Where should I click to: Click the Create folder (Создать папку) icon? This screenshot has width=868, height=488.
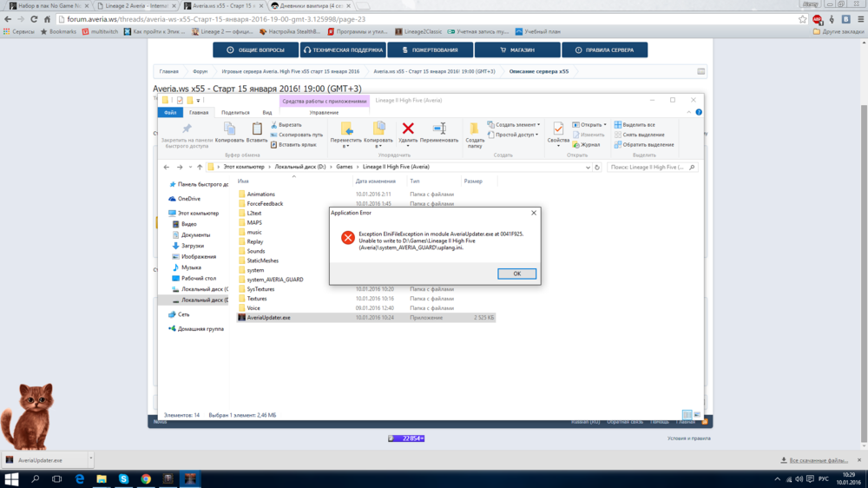475,132
